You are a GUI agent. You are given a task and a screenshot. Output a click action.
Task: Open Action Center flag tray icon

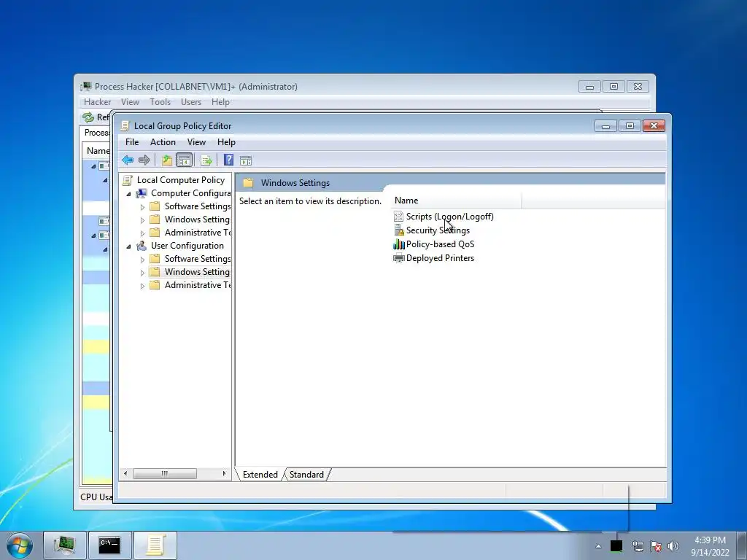pyautogui.click(x=656, y=546)
